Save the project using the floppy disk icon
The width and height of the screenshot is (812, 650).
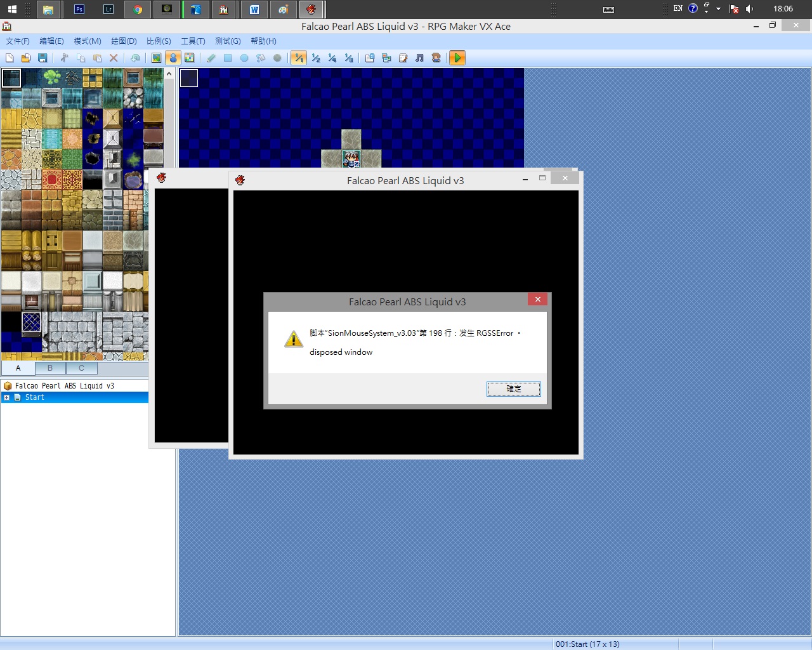coord(43,58)
